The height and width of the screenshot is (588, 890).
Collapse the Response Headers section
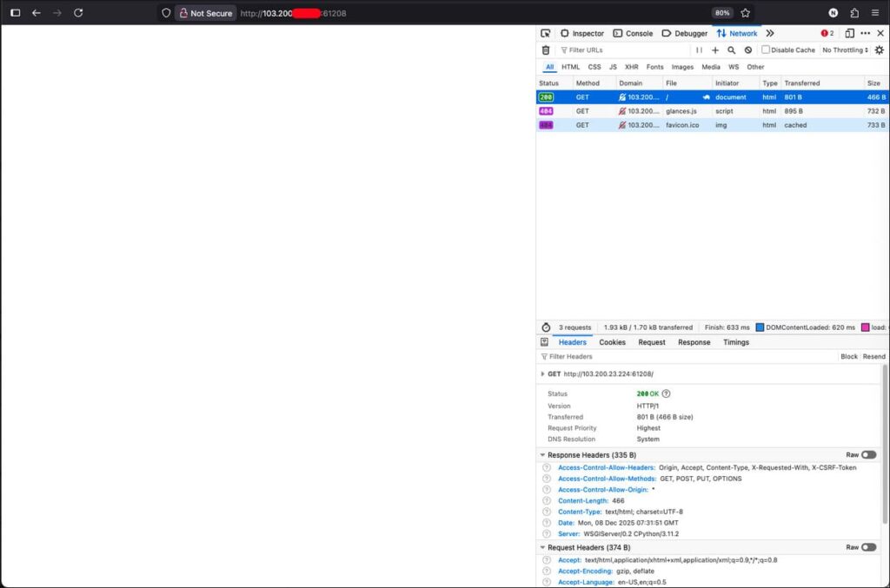543,455
